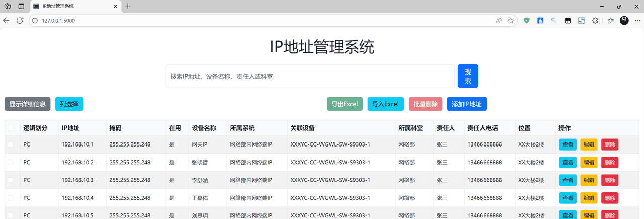Click the 导入Excel button
This screenshot has width=644, height=219.
click(x=385, y=104)
